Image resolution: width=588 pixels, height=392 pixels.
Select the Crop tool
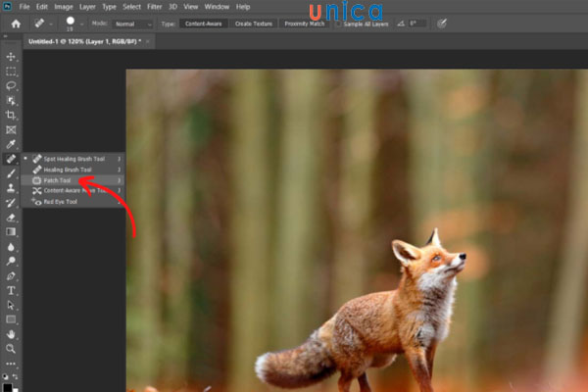click(11, 115)
